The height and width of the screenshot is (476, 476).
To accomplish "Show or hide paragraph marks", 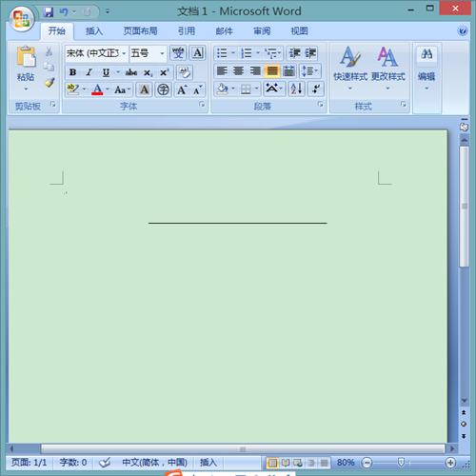I will (316, 89).
